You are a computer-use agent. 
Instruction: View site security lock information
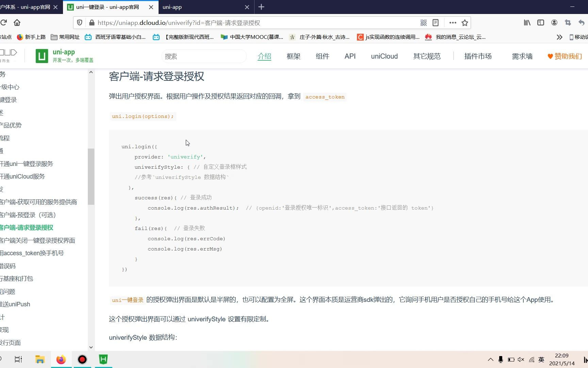(x=92, y=23)
